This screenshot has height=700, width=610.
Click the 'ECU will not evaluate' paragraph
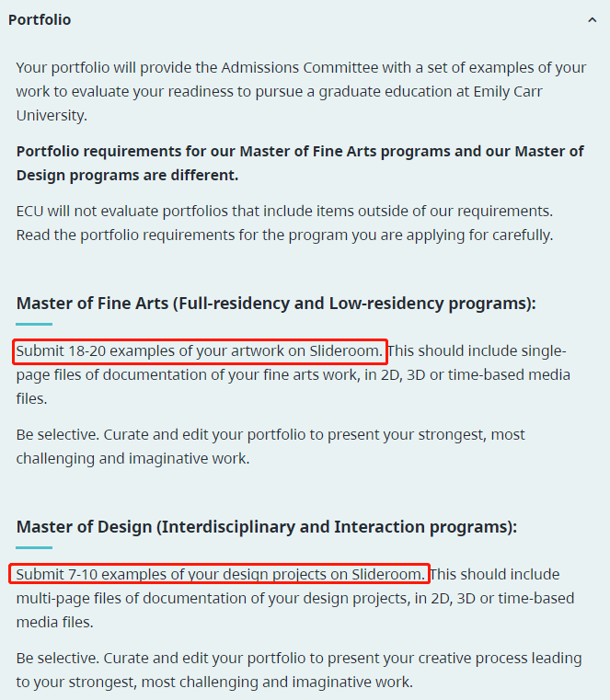coord(284,223)
